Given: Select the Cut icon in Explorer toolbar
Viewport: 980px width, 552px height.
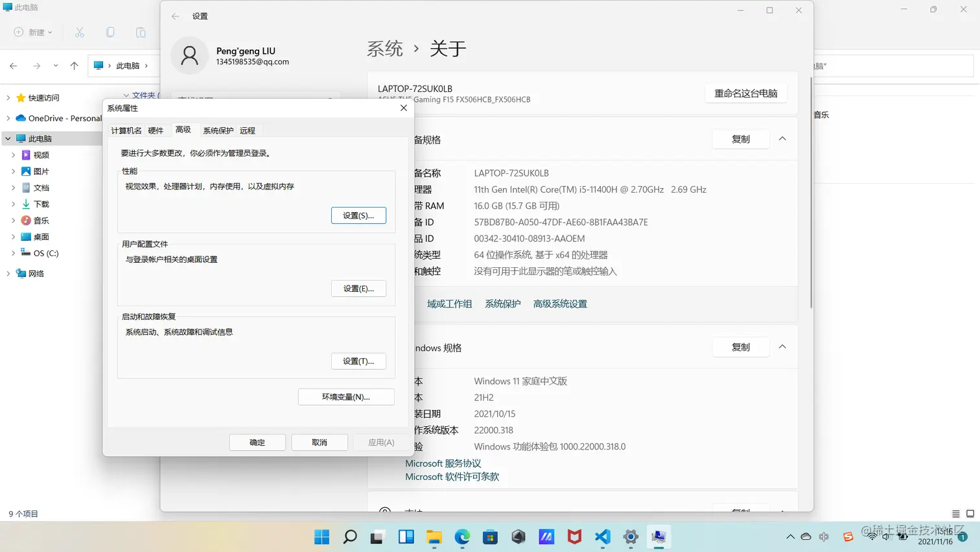Looking at the screenshot, I should click(x=80, y=32).
